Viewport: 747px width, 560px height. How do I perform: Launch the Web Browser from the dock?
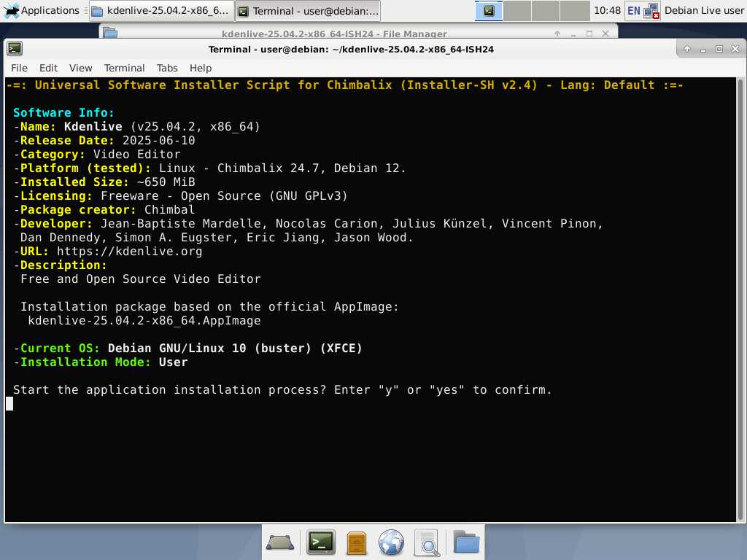click(x=391, y=542)
